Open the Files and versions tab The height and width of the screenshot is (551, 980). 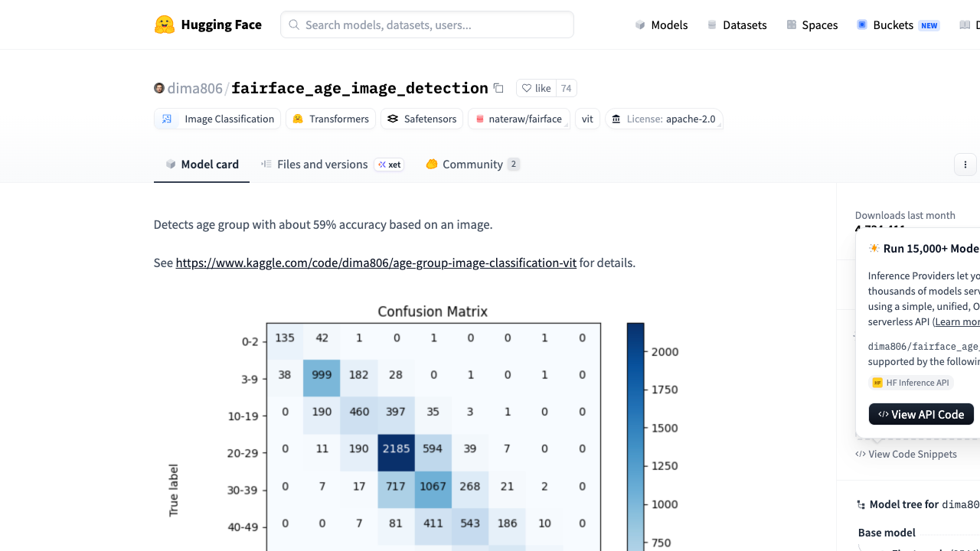point(332,164)
